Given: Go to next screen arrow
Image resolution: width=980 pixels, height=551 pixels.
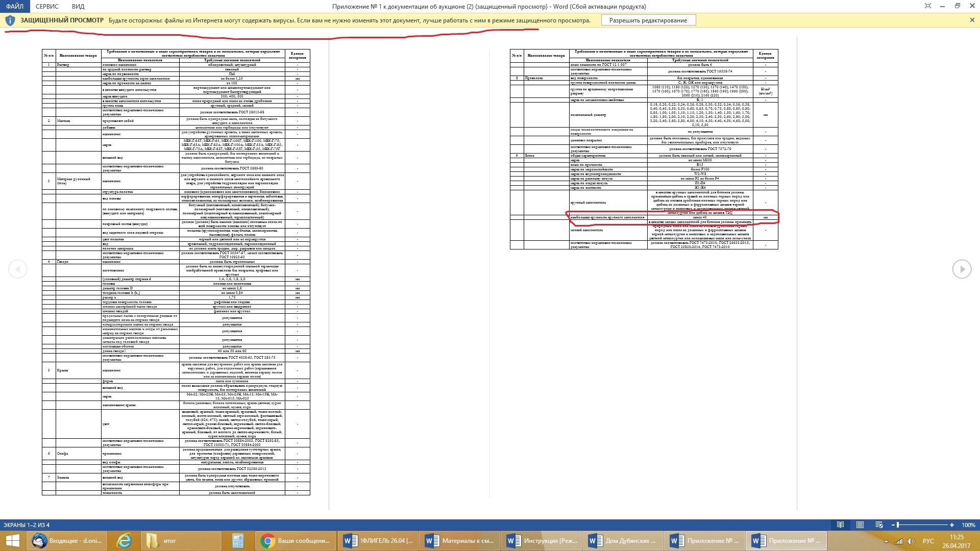Looking at the screenshot, I should (962, 269).
